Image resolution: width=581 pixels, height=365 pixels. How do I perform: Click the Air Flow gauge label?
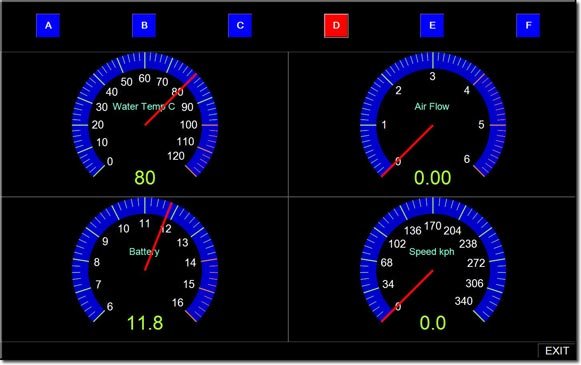432,107
